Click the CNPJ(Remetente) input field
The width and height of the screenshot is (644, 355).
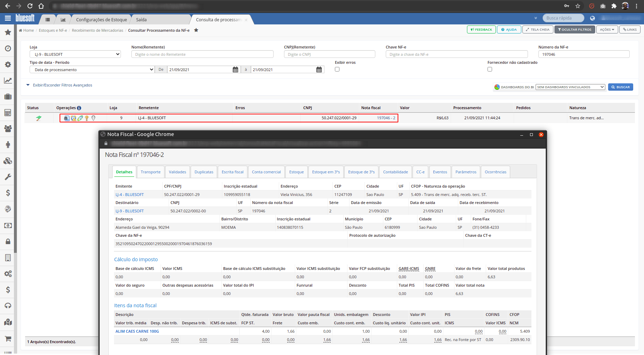point(330,54)
